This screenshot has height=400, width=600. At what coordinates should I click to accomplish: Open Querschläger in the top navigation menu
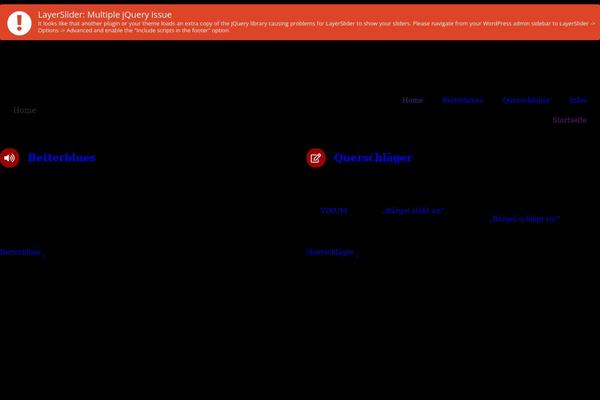tap(526, 100)
